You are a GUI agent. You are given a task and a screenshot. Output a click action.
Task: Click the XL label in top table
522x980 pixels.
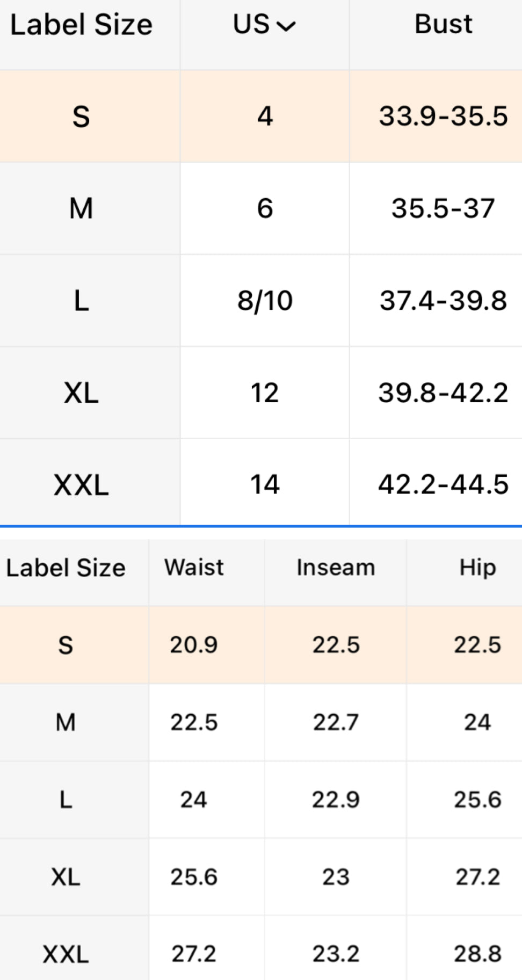pos(81,393)
